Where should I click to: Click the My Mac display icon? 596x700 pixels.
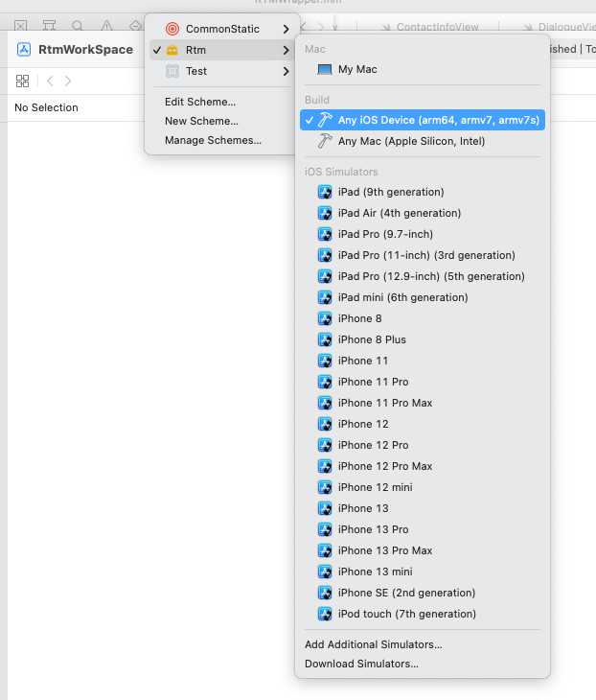(324, 69)
